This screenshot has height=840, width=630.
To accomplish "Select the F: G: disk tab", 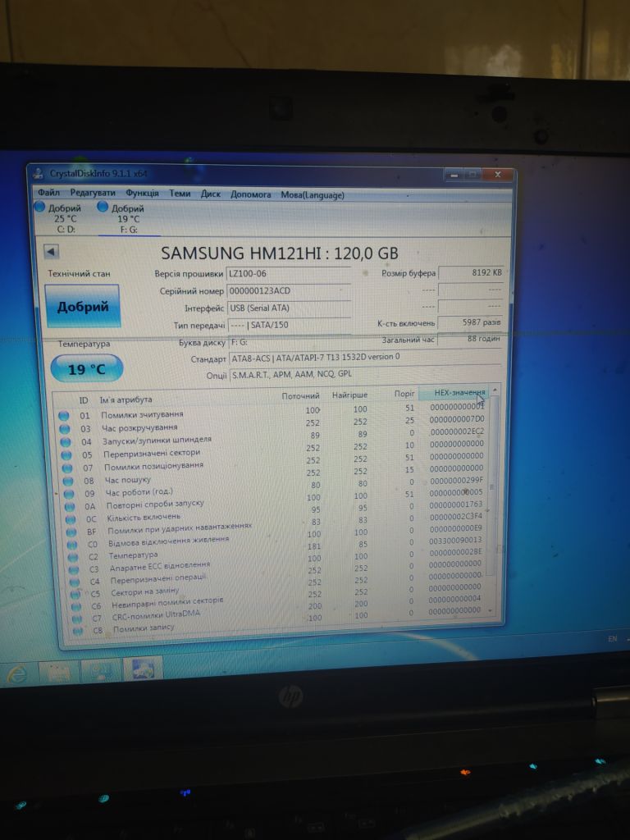I will [128, 218].
